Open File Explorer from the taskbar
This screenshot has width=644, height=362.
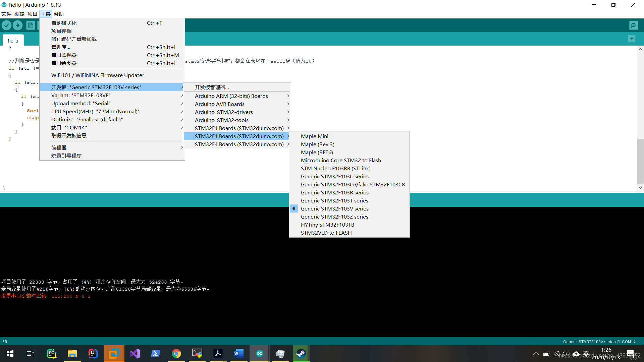pos(72,353)
